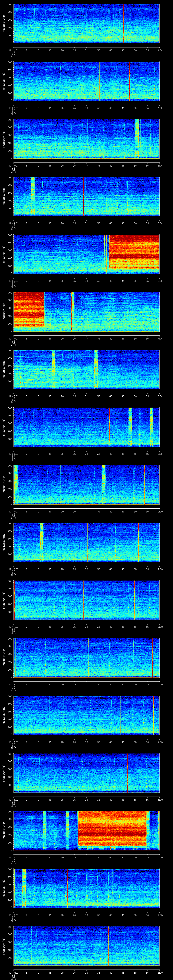Screen dimensions: 173x980
Task: Open the spectrogram panel beginning at 19:12:00
Action: (87, 657)
